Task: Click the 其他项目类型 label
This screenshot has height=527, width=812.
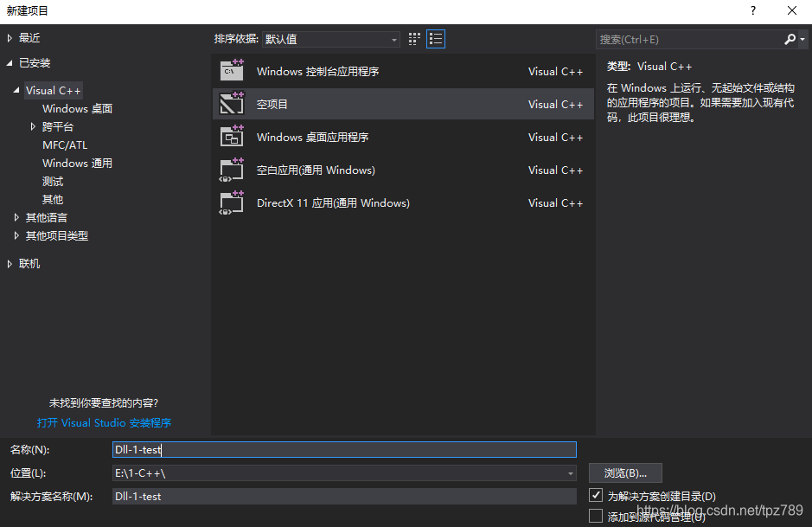Action: click(x=57, y=235)
